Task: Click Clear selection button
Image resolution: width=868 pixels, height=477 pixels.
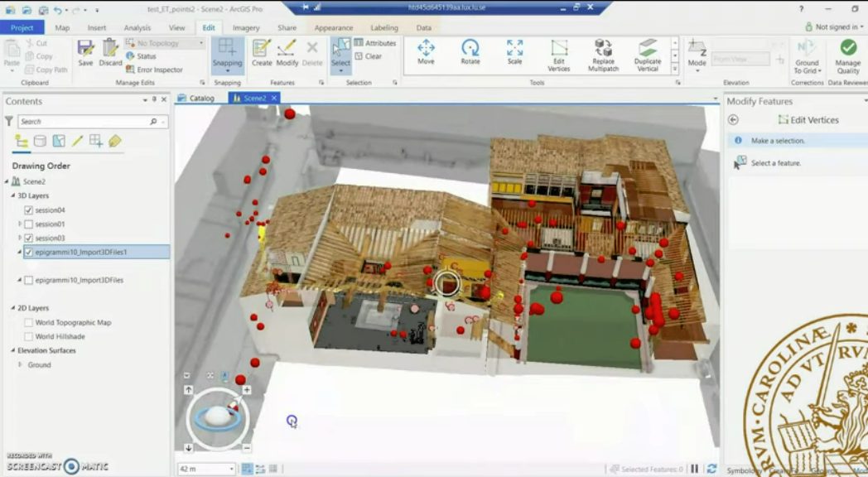Action: [x=368, y=55]
